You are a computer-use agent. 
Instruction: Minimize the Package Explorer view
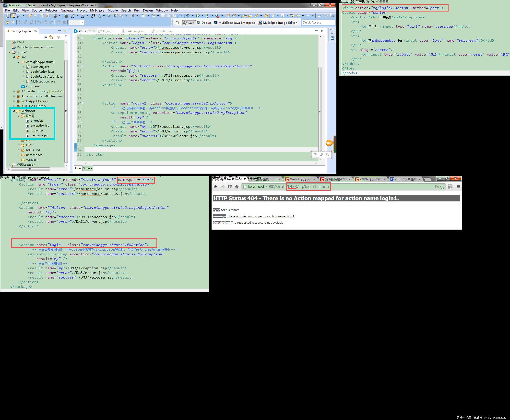pyautogui.click(x=59, y=31)
